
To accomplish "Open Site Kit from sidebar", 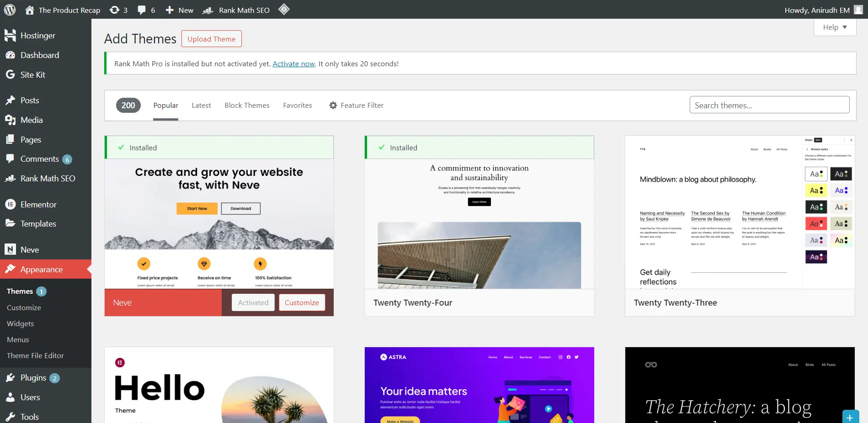I will pyautogui.click(x=46, y=74).
